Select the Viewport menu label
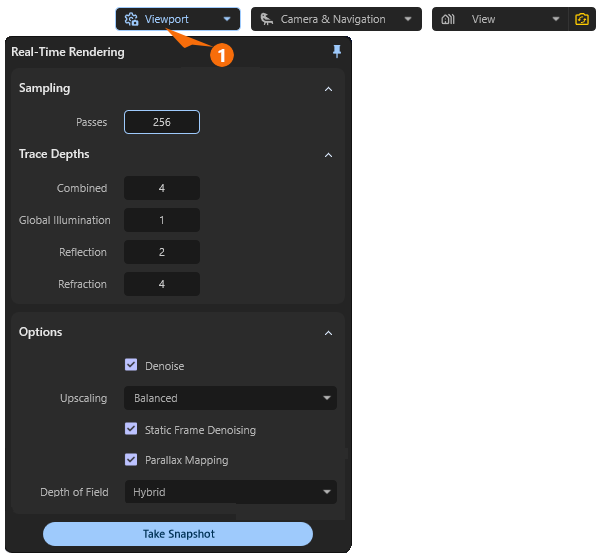This screenshot has width=600, height=553. click(166, 19)
